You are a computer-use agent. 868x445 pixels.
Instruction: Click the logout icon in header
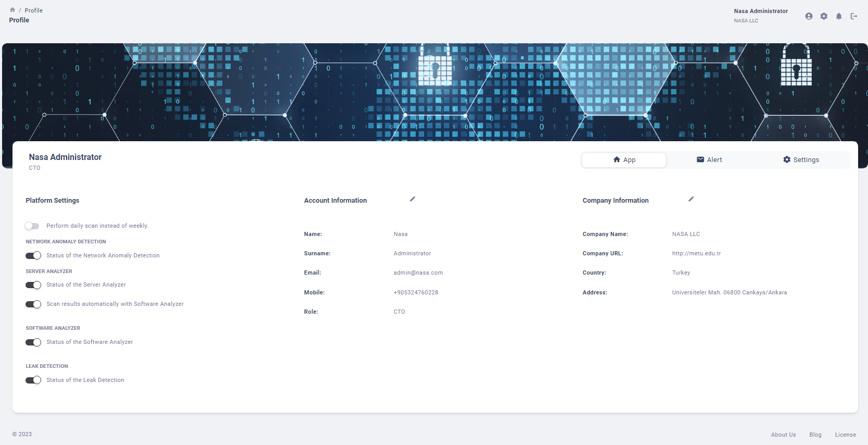(x=854, y=16)
